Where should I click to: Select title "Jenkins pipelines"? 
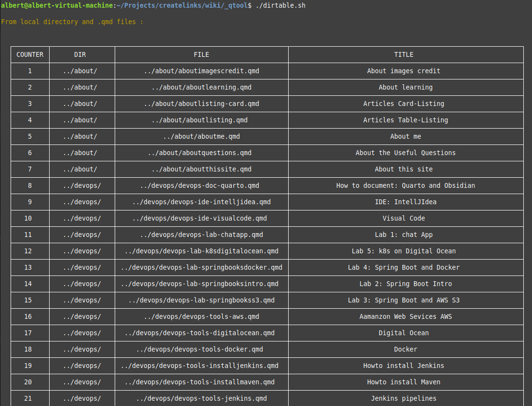[x=404, y=398]
